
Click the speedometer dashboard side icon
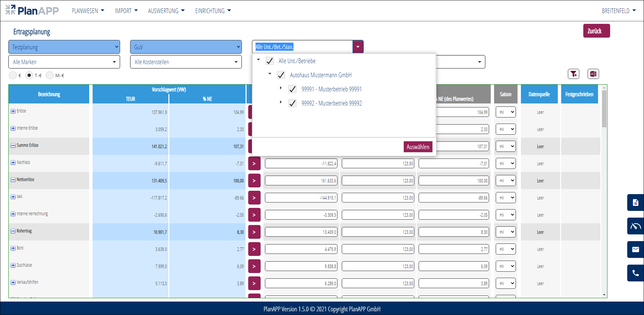coord(635,226)
